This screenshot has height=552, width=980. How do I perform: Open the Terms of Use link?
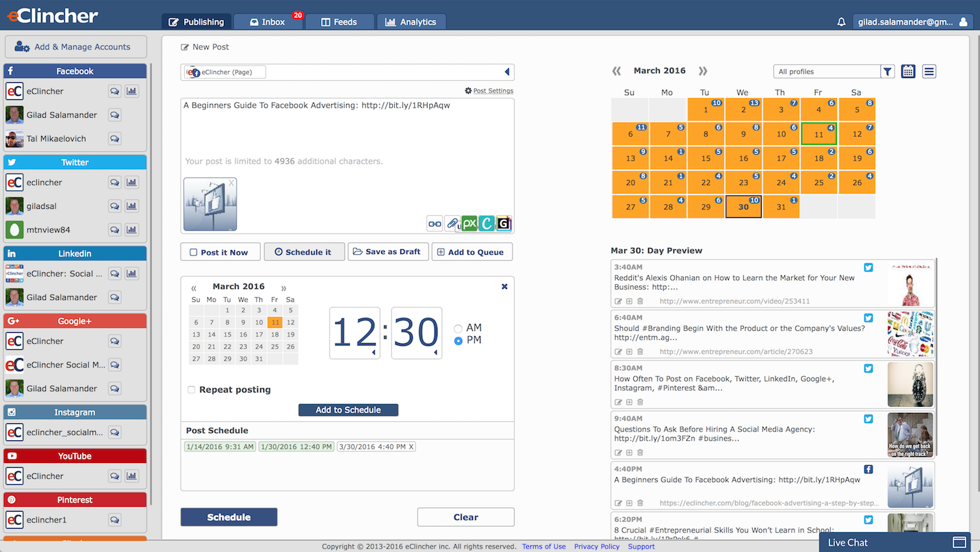(544, 547)
